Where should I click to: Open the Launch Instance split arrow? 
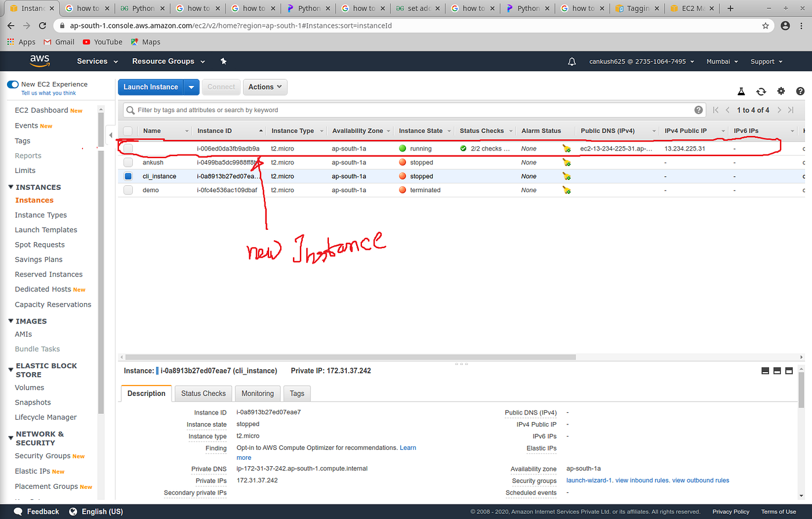(x=191, y=87)
